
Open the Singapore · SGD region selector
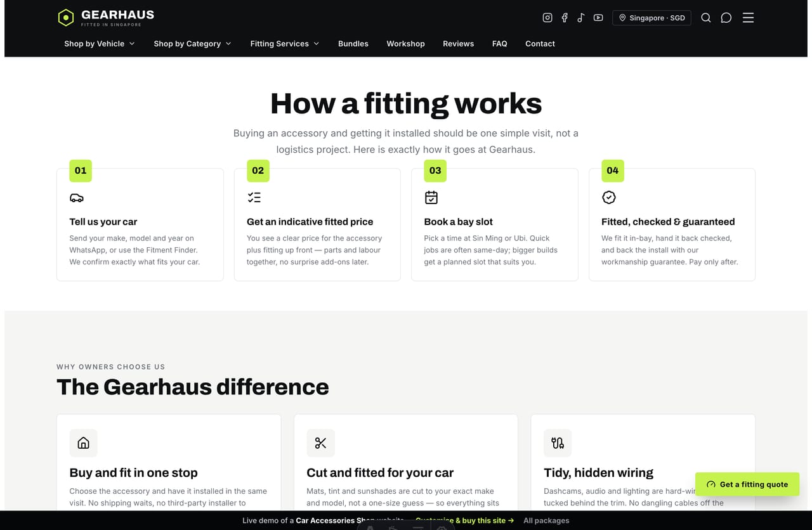tap(652, 18)
